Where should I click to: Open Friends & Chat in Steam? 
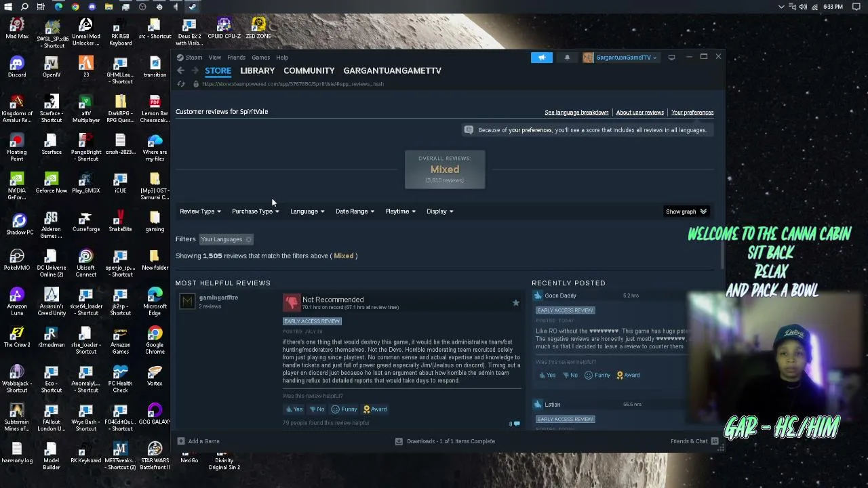pyautogui.click(x=694, y=441)
